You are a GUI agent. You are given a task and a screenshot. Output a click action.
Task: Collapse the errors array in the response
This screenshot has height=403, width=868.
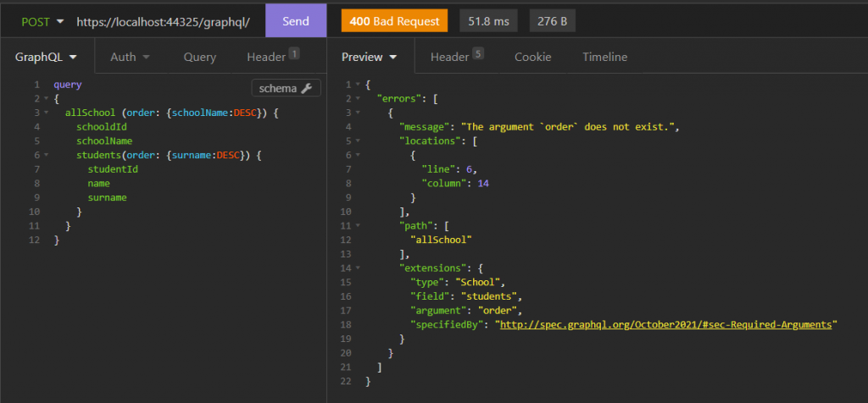(x=356, y=99)
